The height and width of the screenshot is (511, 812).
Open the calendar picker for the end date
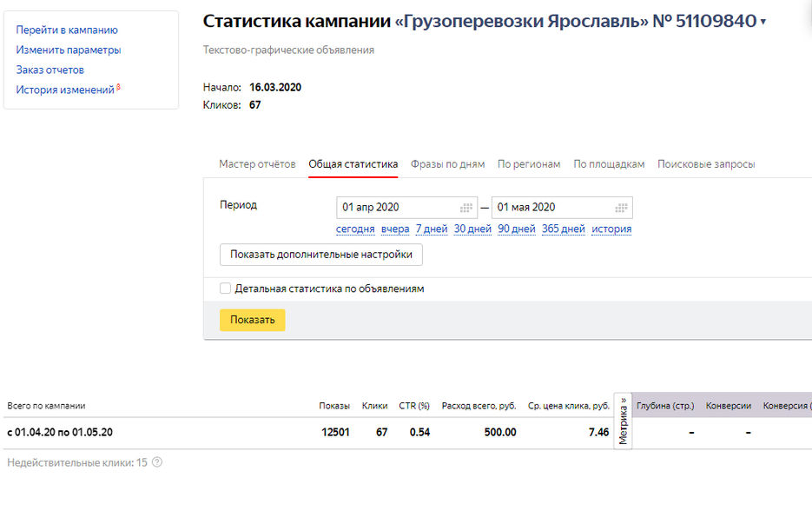click(x=619, y=207)
